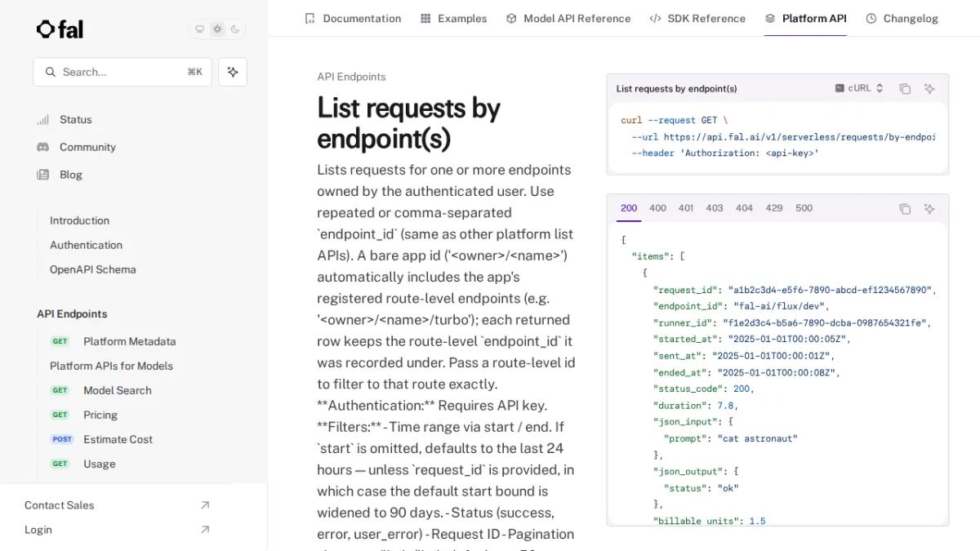Click the API Endpoints breadcrumb above heading
This screenshot has width=980, height=551.
351,77
